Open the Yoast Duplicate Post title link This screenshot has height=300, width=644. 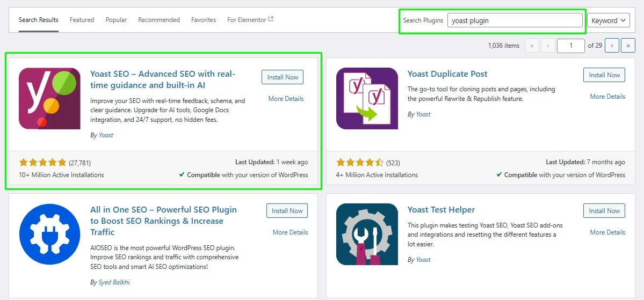pos(447,74)
